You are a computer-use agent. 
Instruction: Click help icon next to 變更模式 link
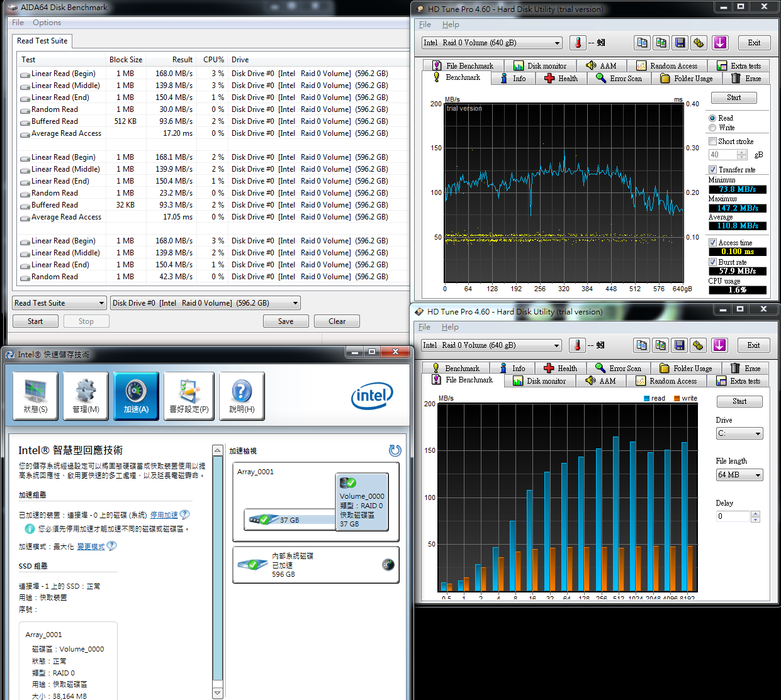(111, 546)
